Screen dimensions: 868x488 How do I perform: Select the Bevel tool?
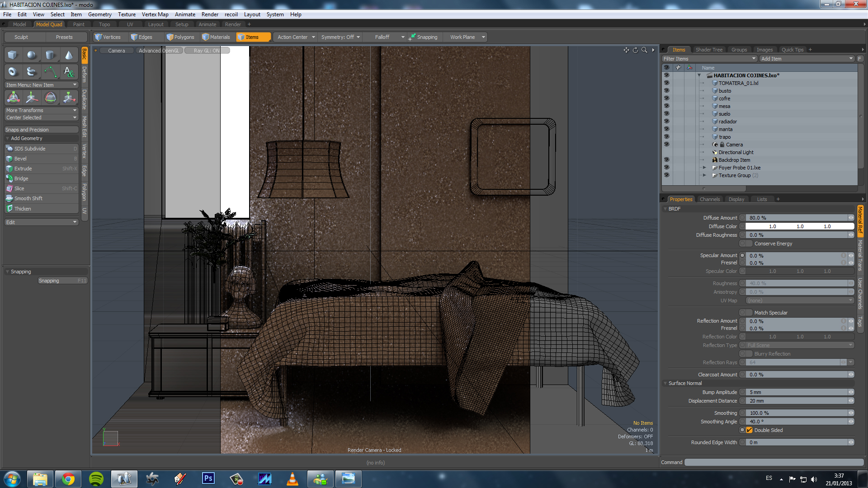20,159
